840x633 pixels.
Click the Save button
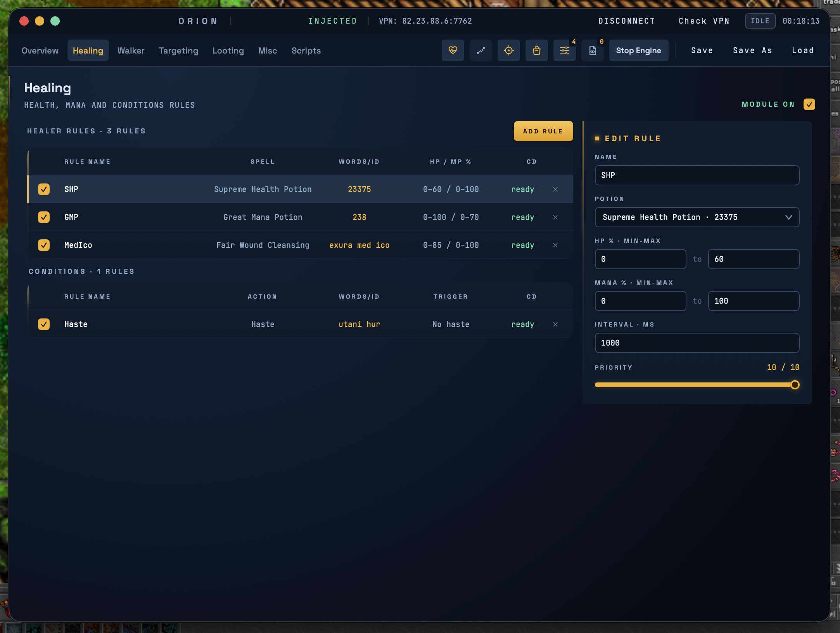pos(702,50)
